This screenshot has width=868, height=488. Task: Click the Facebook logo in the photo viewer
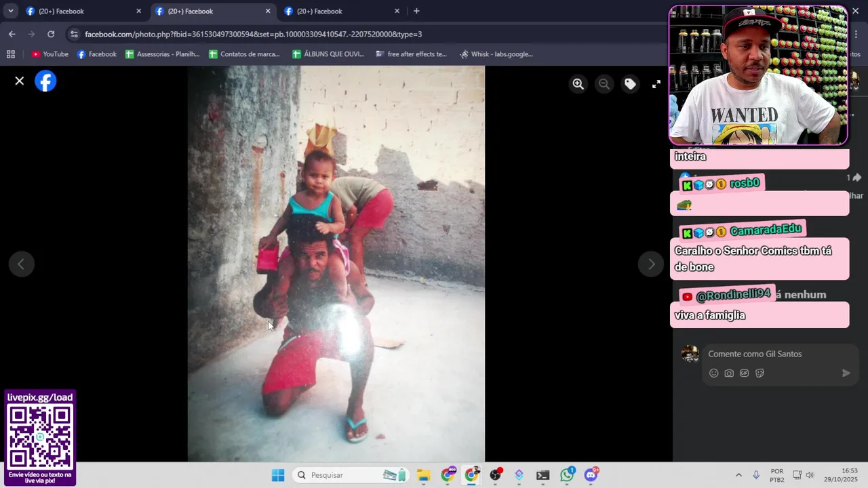coord(45,81)
